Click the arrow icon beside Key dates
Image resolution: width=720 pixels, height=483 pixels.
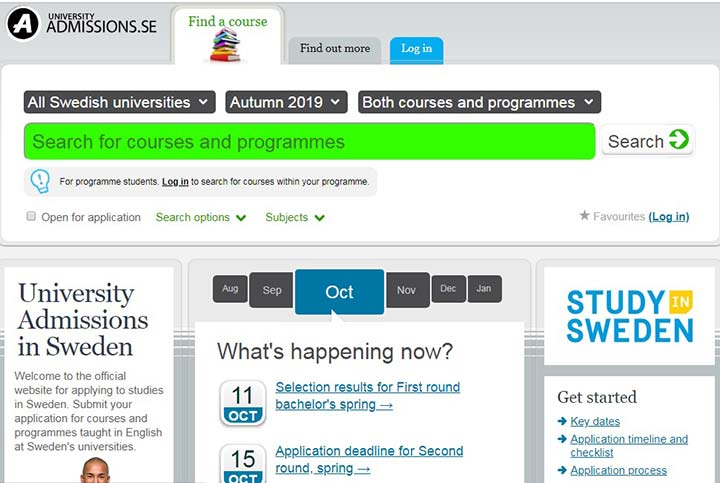point(562,421)
